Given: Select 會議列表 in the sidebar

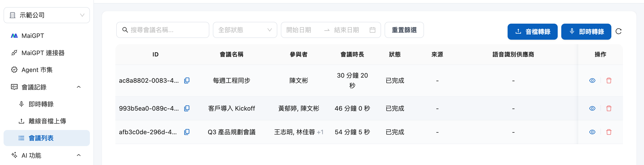Looking at the screenshot, I should [x=47, y=138].
